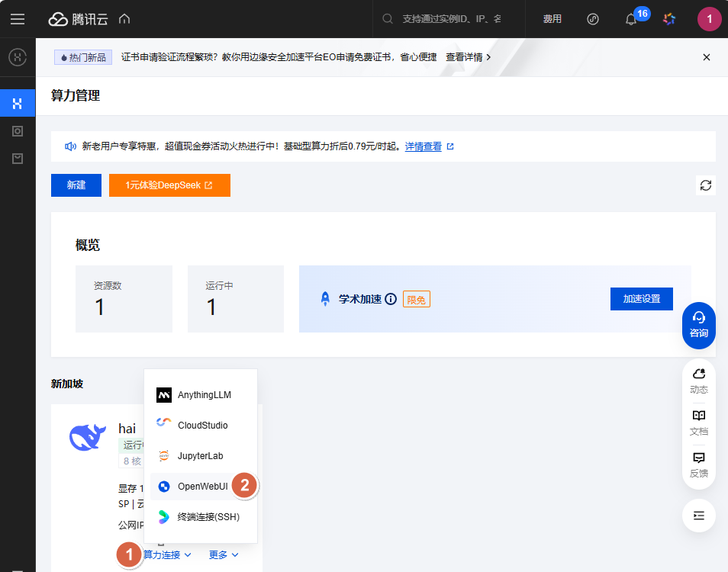Refresh the instance list

705,185
